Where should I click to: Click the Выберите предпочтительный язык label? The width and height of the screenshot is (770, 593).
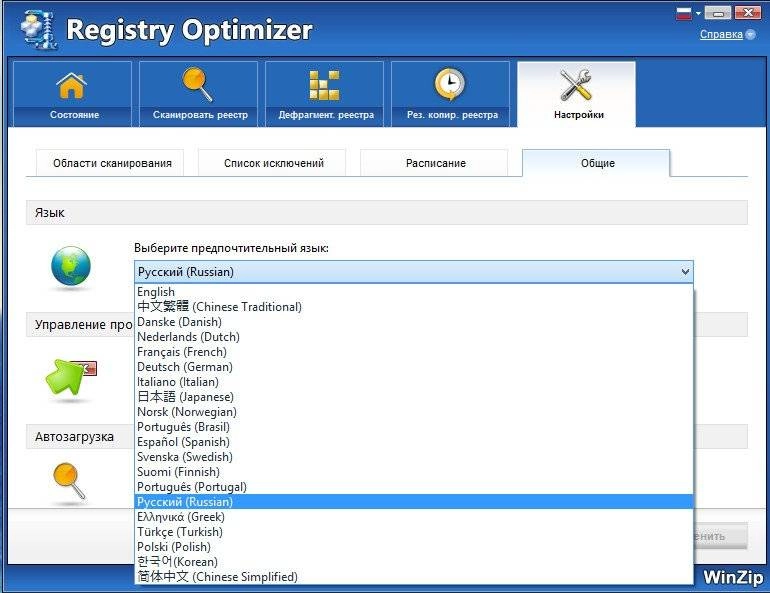tap(231, 248)
